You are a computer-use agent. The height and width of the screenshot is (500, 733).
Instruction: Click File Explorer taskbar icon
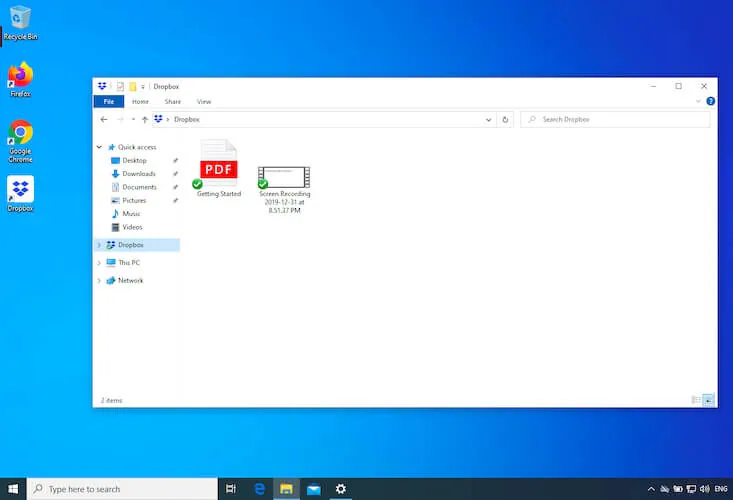coord(286,489)
